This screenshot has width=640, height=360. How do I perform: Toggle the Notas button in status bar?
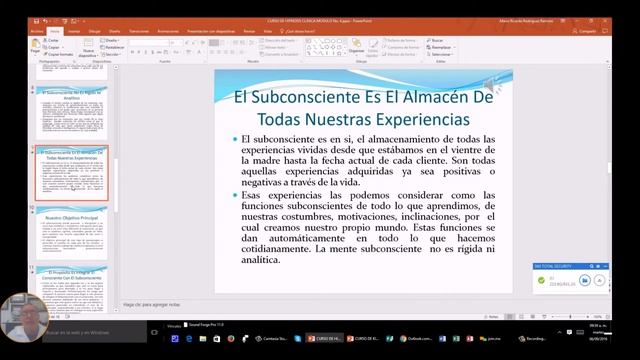[491, 317]
